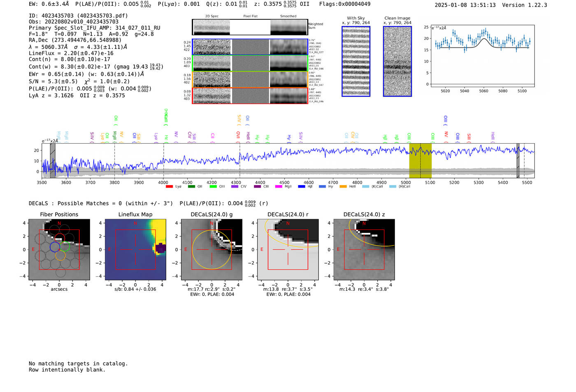Click the blue fiber circle in Fiber Positions
576x392 pixels.
coord(55,247)
